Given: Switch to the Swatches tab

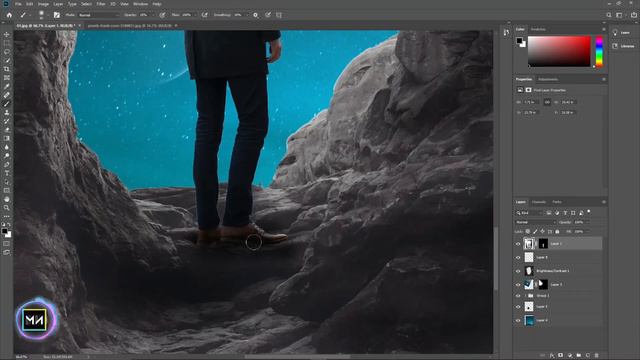Looking at the screenshot, I should (538, 29).
